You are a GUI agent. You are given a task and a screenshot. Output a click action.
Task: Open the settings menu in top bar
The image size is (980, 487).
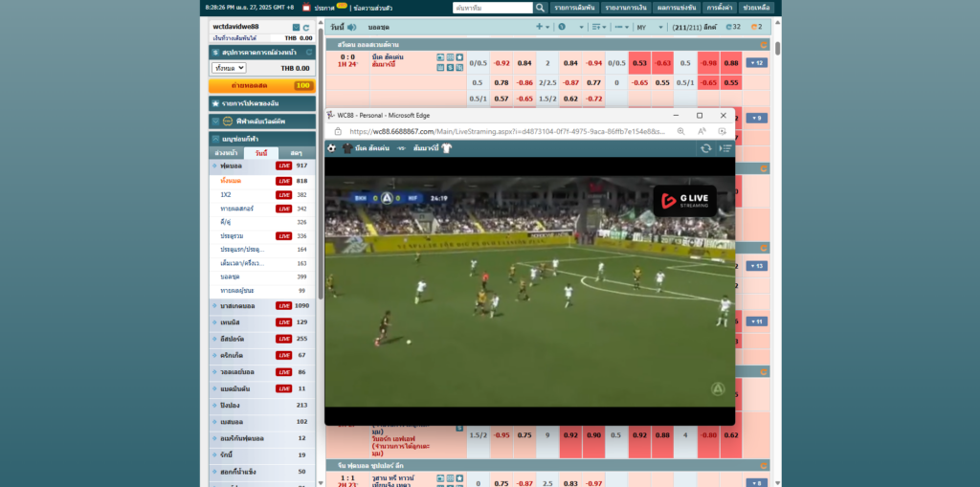click(x=719, y=8)
